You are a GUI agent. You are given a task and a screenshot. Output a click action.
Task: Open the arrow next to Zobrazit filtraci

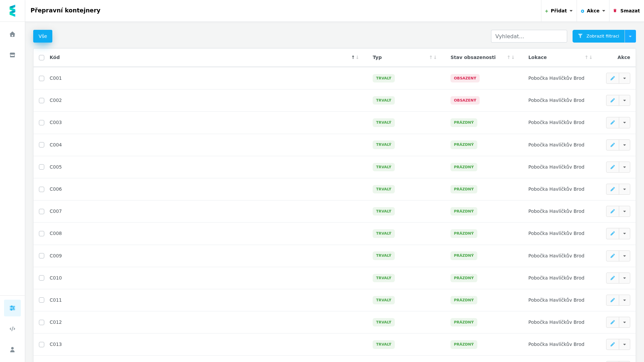tap(630, 36)
